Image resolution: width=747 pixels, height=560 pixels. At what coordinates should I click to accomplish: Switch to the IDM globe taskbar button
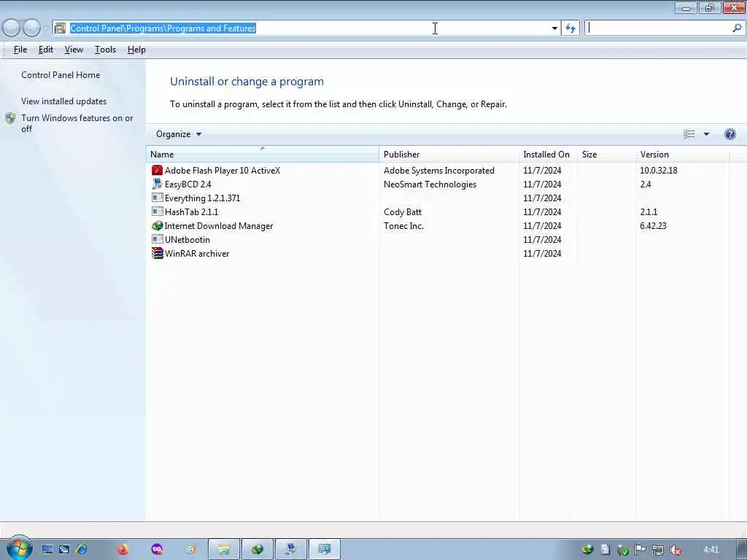(x=258, y=550)
